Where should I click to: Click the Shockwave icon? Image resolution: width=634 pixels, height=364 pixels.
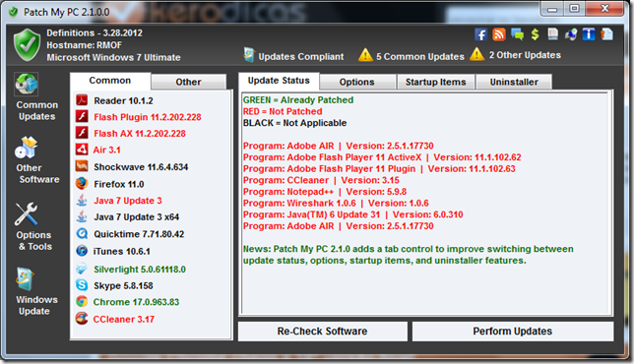82,166
